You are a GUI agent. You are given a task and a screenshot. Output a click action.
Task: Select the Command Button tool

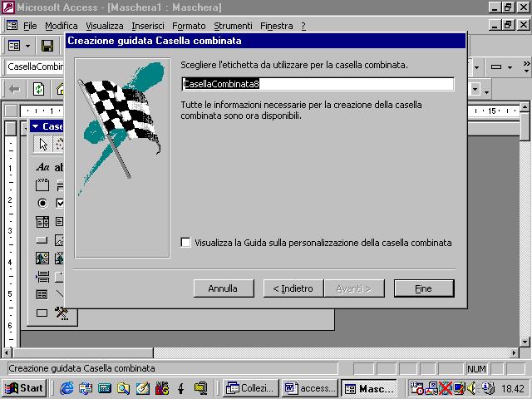click(x=42, y=240)
